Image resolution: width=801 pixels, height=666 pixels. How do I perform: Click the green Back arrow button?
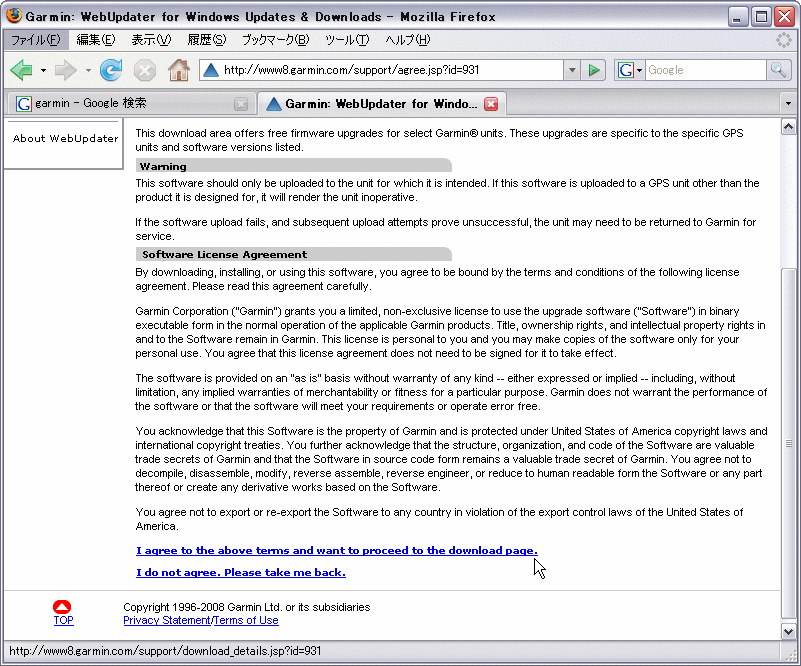(21, 70)
